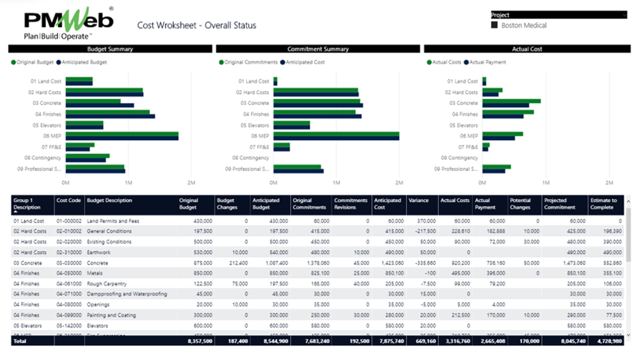644x359 pixels.
Task: Select the Rough Carpentry row description
Action: click(107, 284)
